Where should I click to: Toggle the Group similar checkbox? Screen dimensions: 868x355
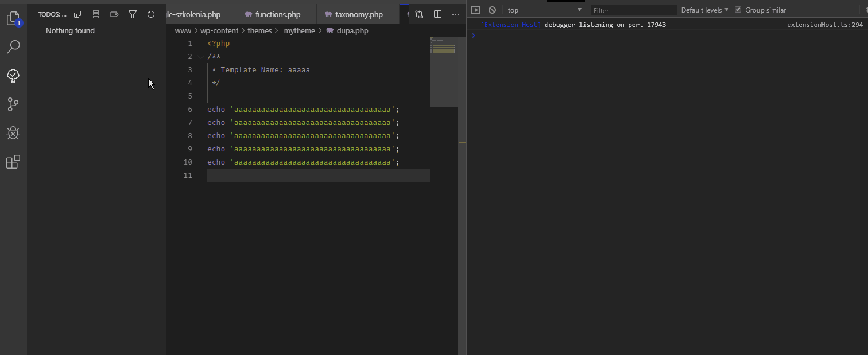coord(738,10)
